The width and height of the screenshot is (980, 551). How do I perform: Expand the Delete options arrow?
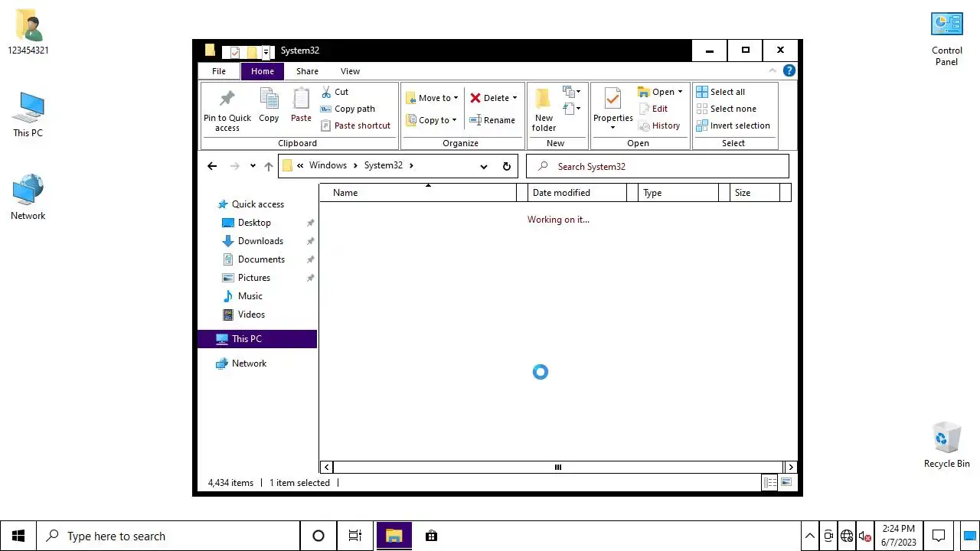[514, 98]
